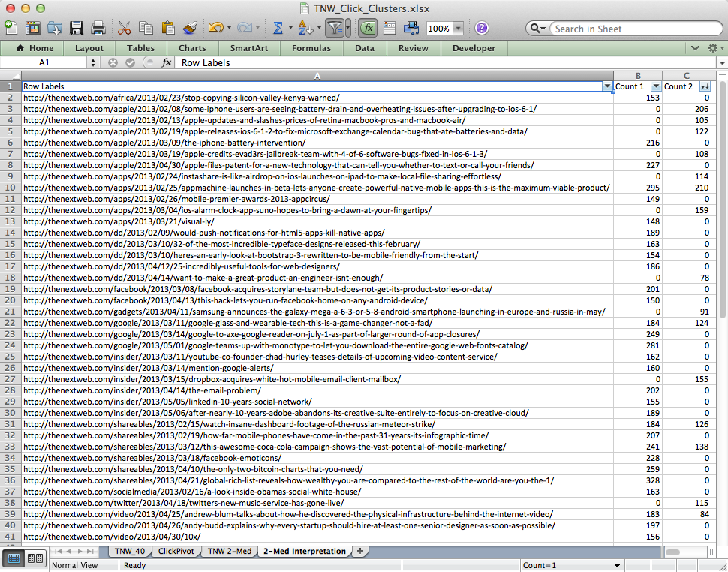The width and height of the screenshot is (728, 572).
Task: Click the Print icon in toolbar
Action: point(98,28)
